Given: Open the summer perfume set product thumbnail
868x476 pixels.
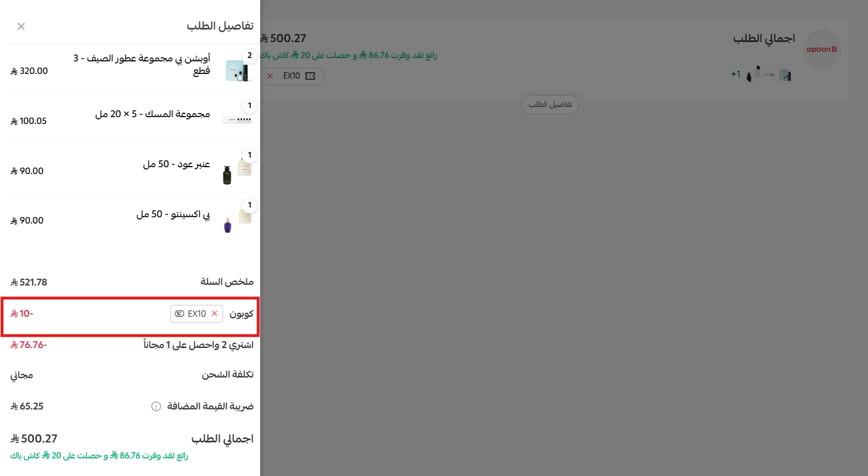Looking at the screenshot, I should [237, 71].
